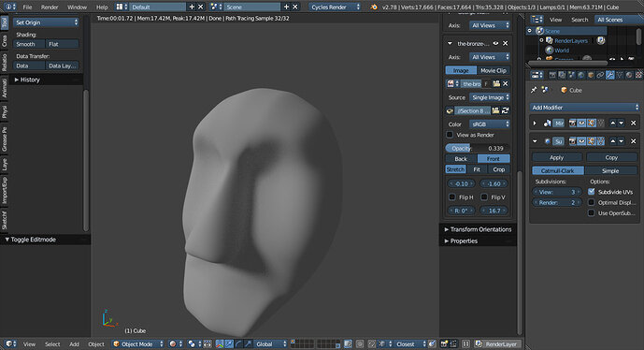The width and height of the screenshot is (644, 350).
Task: Select the scale manipulator icon
Action: (248, 343)
